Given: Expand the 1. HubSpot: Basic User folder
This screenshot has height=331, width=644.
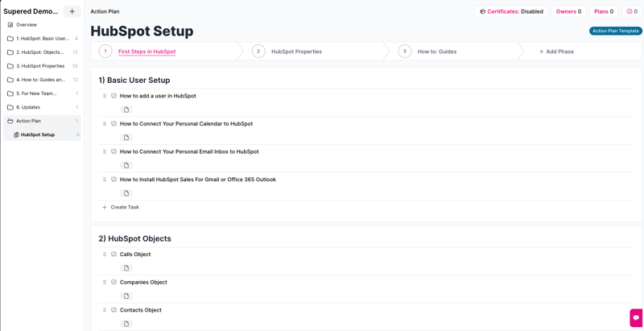Looking at the screenshot, I should click(x=42, y=39).
